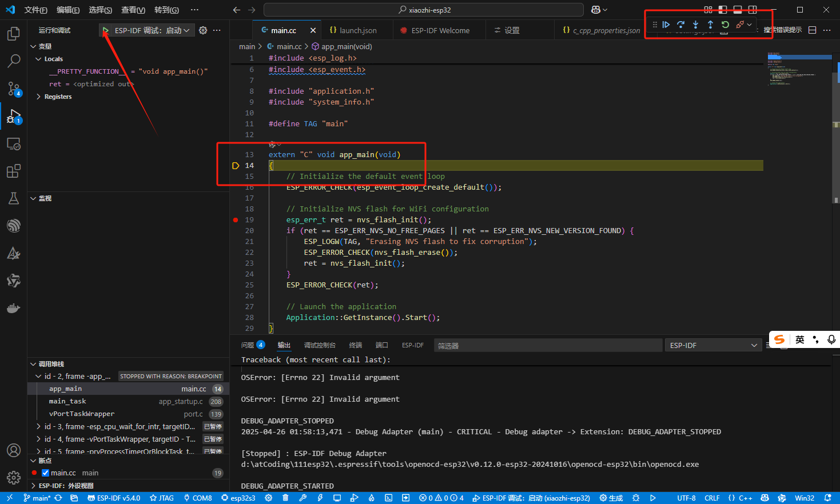
Task: Open the Remote Explorer view
Action: coord(13,144)
